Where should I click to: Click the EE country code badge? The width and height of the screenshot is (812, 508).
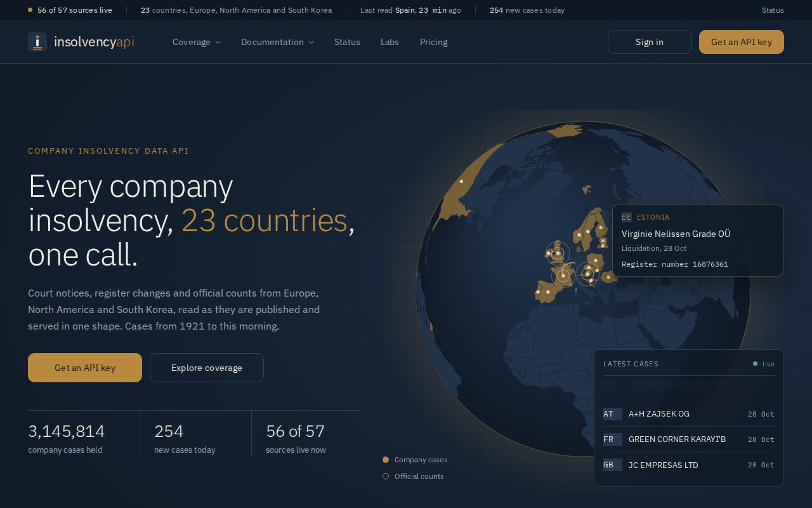coord(627,217)
